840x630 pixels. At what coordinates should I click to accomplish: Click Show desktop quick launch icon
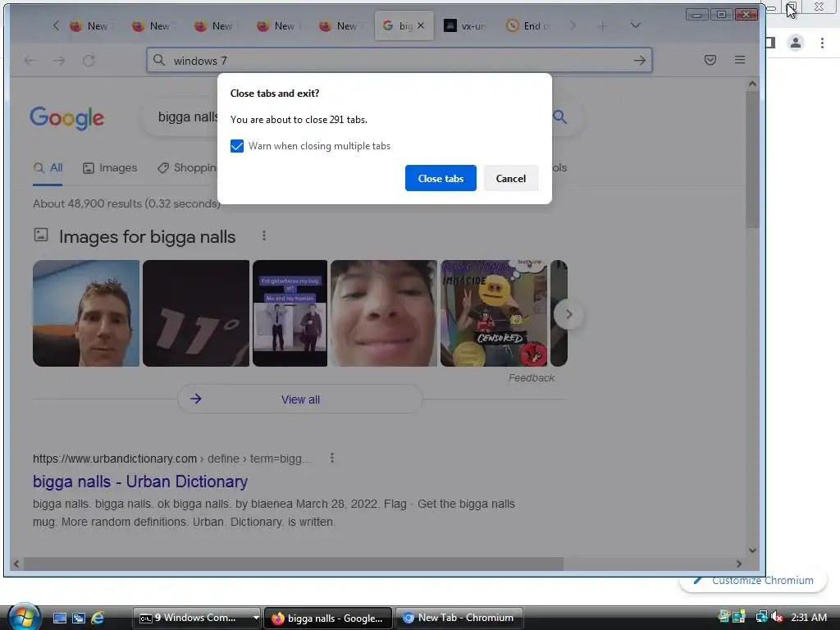click(59, 618)
